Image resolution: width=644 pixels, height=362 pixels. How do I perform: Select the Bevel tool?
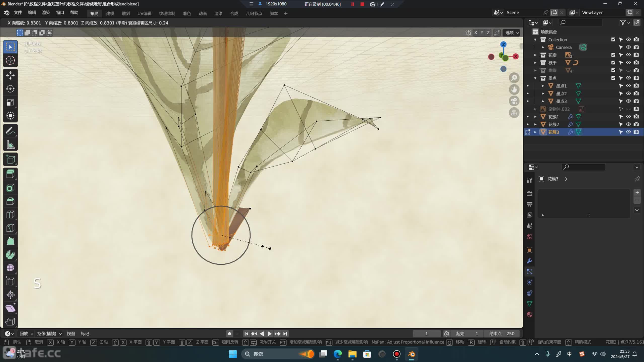[x=10, y=201]
